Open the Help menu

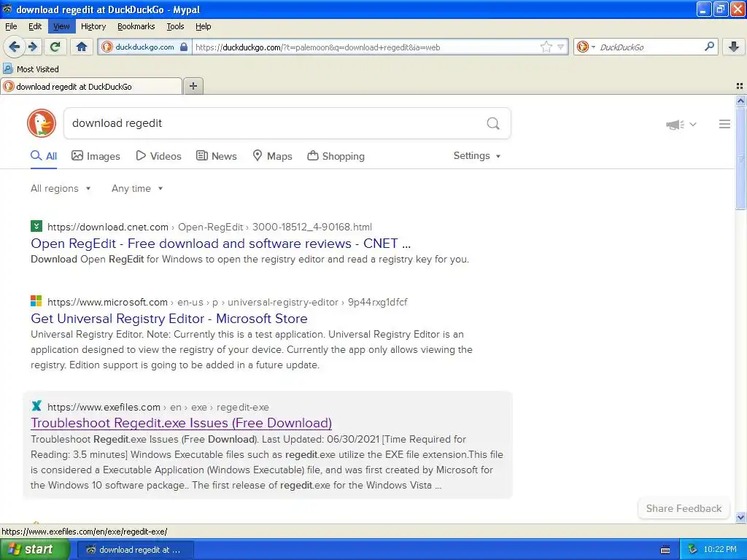point(204,26)
